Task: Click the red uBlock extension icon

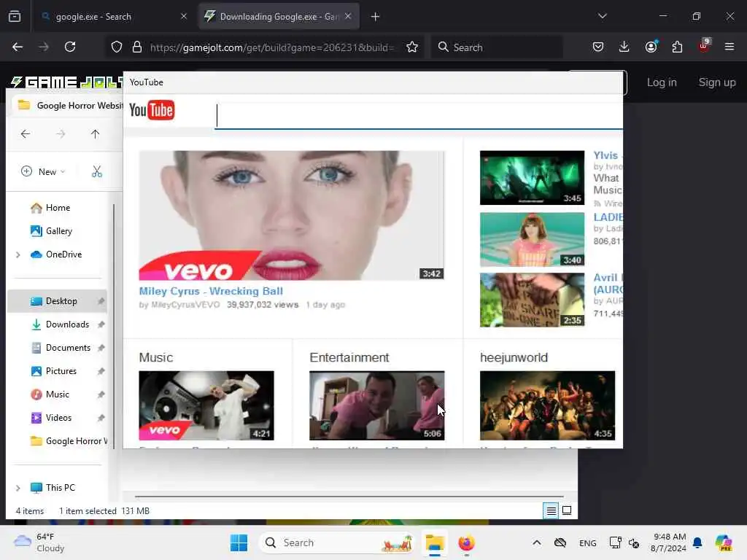Action: [704, 46]
